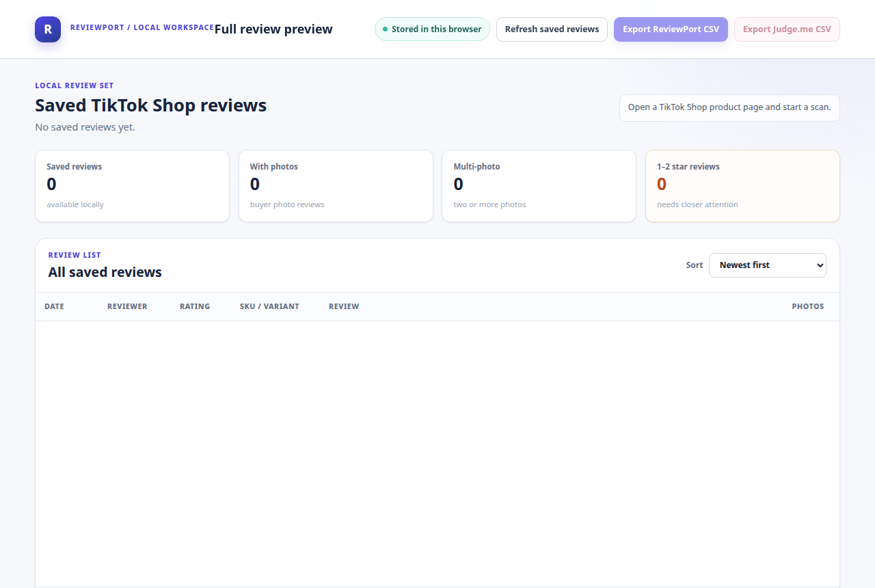Click the REVIEWER column header
Viewport: 875px width, 588px height.
click(x=127, y=306)
